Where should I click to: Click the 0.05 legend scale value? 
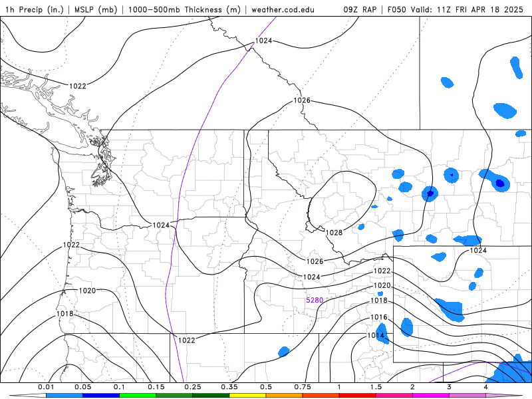click(x=82, y=387)
